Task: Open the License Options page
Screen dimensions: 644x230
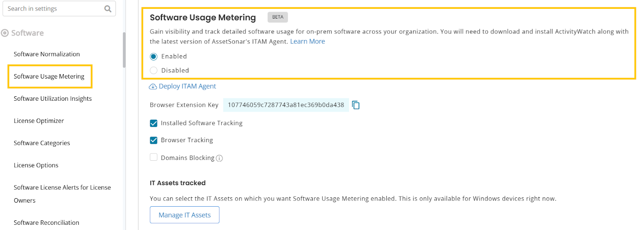Action: click(36, 165)
